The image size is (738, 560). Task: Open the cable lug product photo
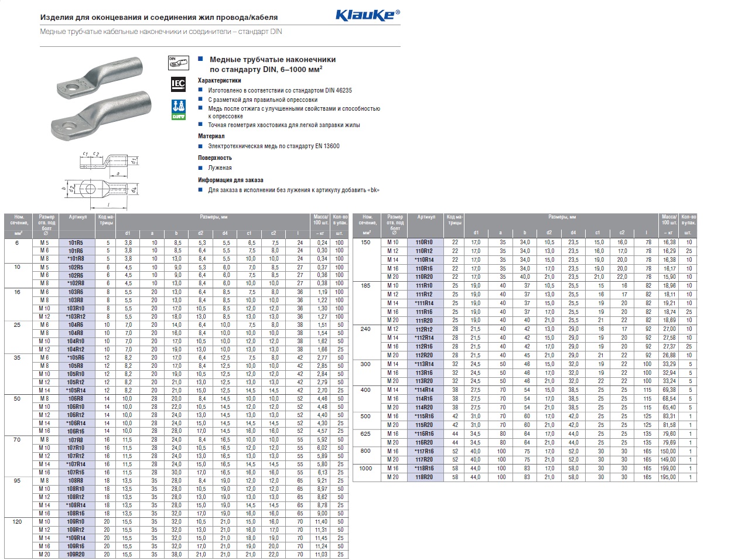pos(102,100)
